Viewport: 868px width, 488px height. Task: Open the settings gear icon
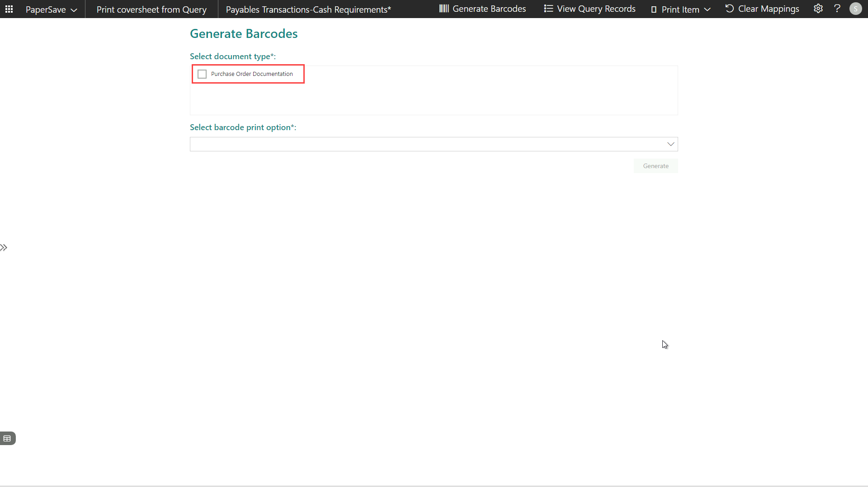818,9
